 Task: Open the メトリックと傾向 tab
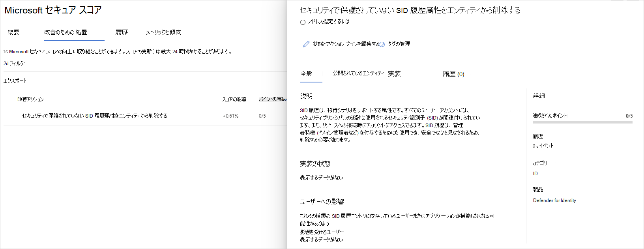click(x=163, y=32)
